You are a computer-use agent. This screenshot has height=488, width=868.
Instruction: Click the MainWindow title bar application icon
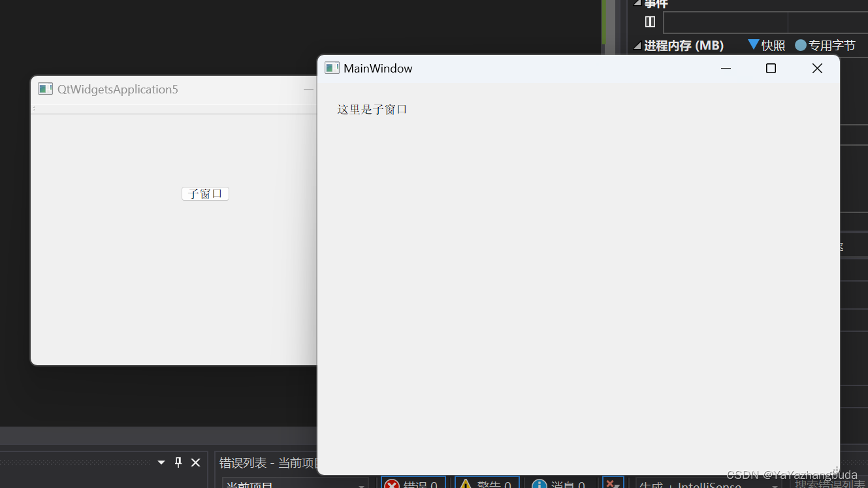332,67
